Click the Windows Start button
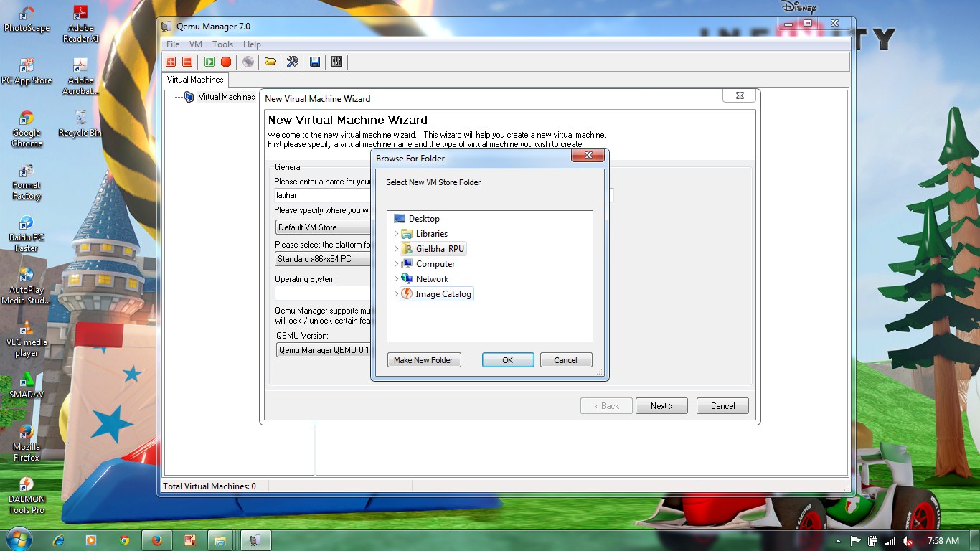Screen dimensions: 980x551 19,540
